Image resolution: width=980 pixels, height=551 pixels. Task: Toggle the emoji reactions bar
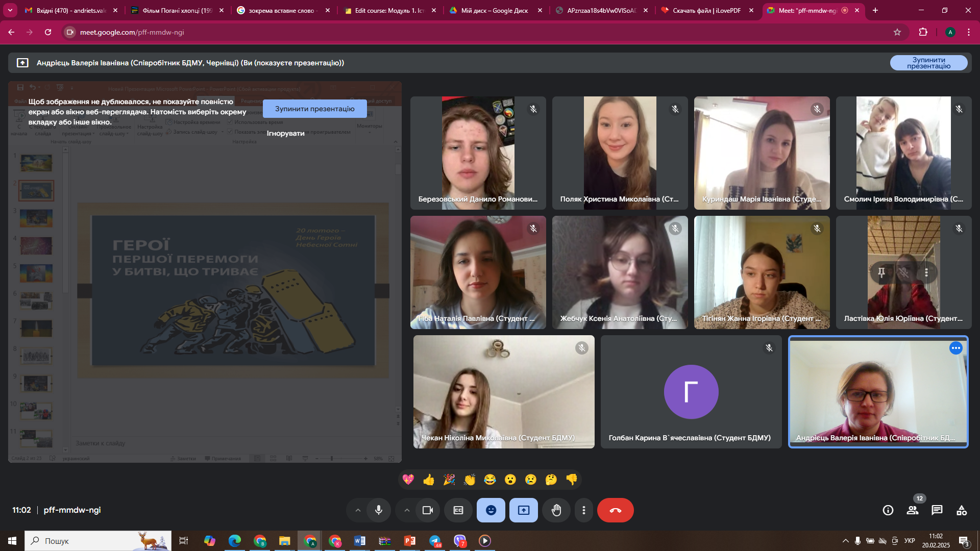491,510
